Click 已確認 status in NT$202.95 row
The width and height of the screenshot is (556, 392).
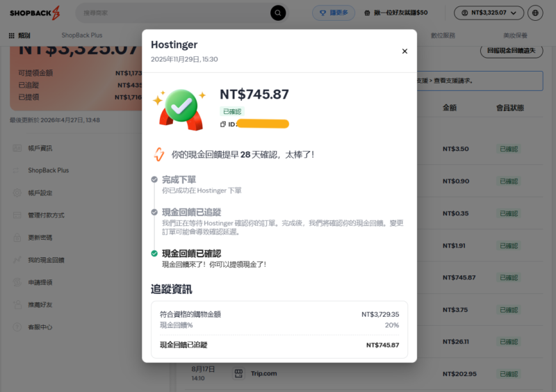click(x=509, y=374)
